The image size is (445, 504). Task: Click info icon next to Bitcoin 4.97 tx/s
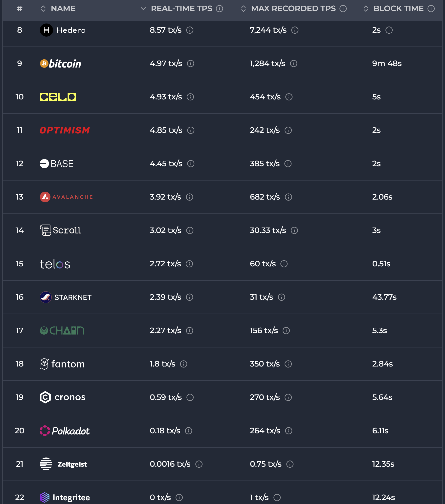pos(190,64)
